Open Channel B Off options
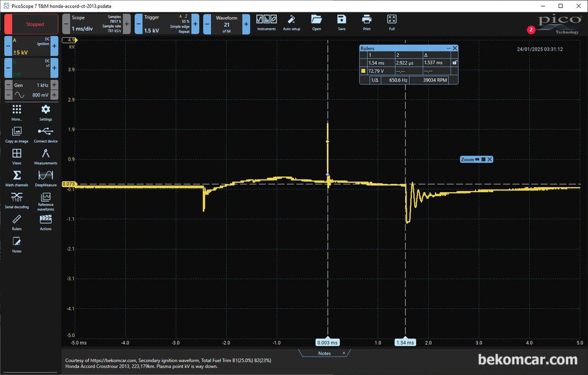 [x=31, y=68]
